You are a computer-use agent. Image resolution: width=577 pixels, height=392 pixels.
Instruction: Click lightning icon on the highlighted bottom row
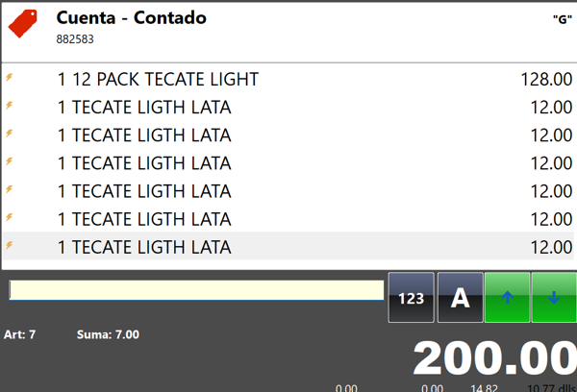pyautogui.click(x=10, y=247)
